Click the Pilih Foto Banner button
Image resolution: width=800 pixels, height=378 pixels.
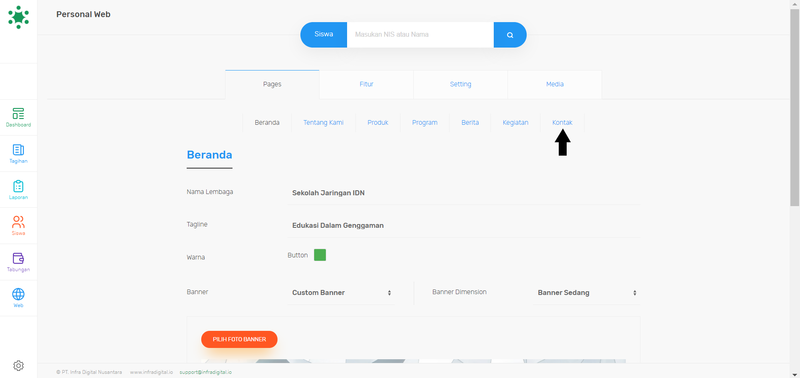[x=239, y=339]
